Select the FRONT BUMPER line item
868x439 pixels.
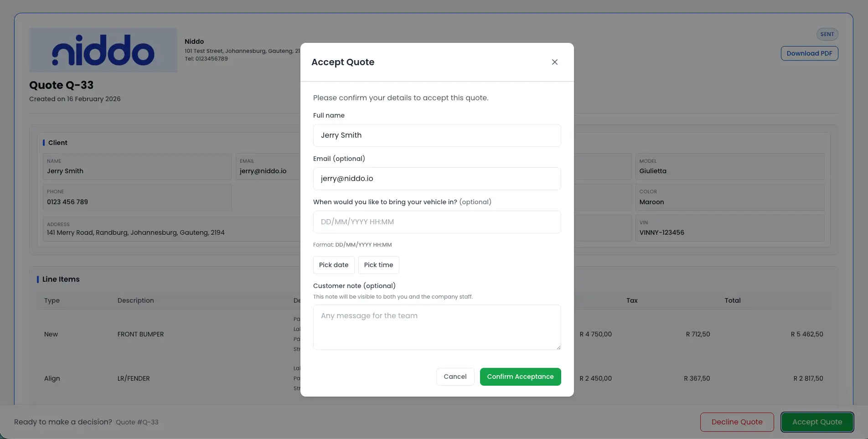pyautogui.click(x=140, y=334)
